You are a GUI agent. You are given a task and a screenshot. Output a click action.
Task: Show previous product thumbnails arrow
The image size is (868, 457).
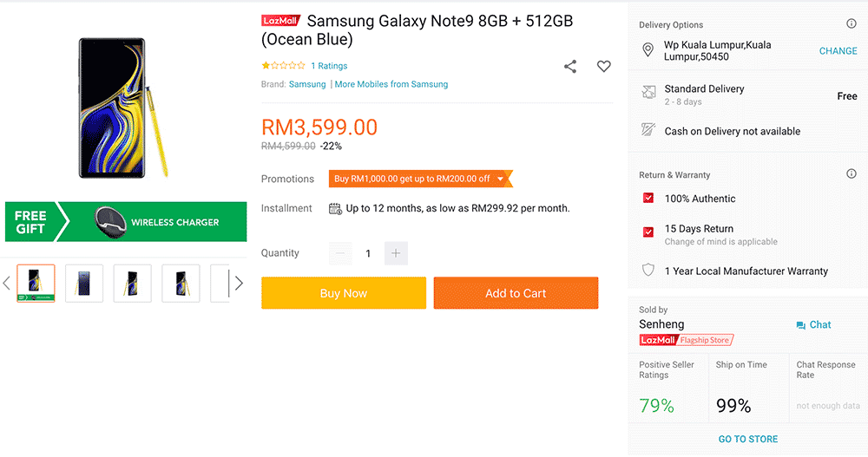[x=7, y=284]
